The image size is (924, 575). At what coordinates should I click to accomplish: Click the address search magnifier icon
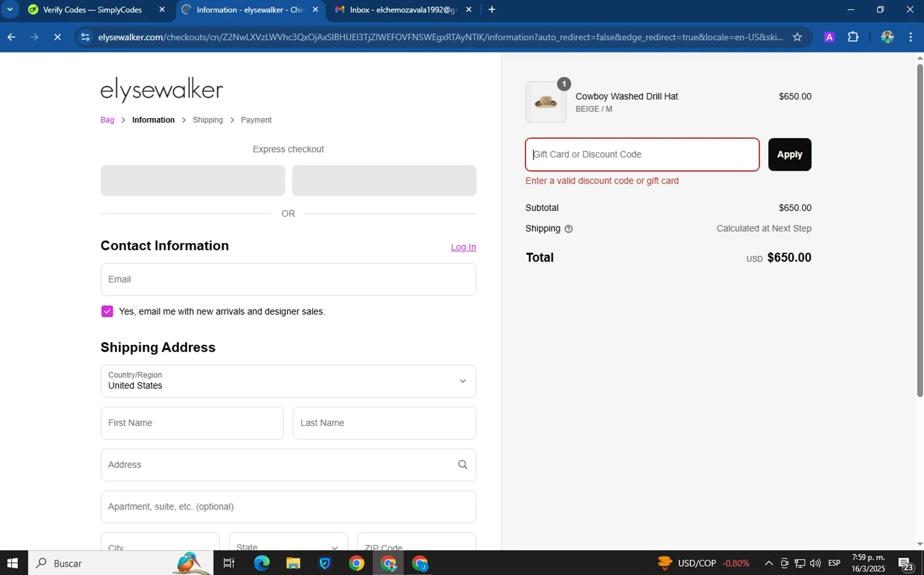pyautogui.click(x=463, y=465)
